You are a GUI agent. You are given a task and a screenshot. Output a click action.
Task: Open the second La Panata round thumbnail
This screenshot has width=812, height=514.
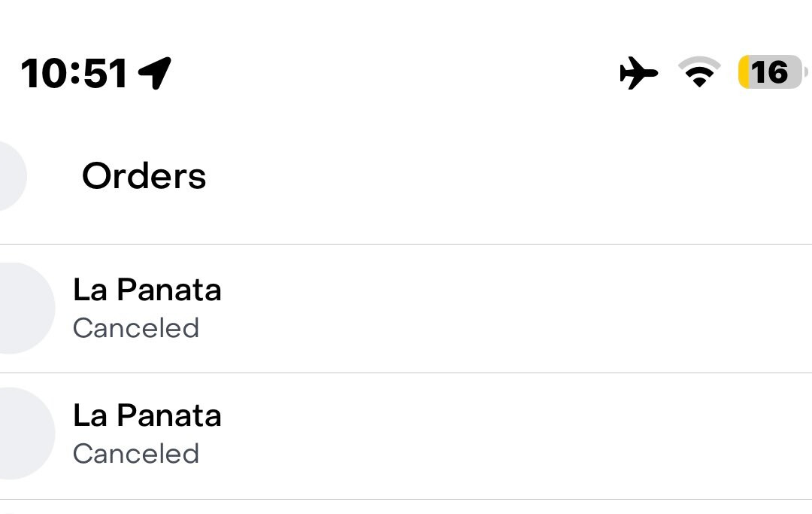23,433
